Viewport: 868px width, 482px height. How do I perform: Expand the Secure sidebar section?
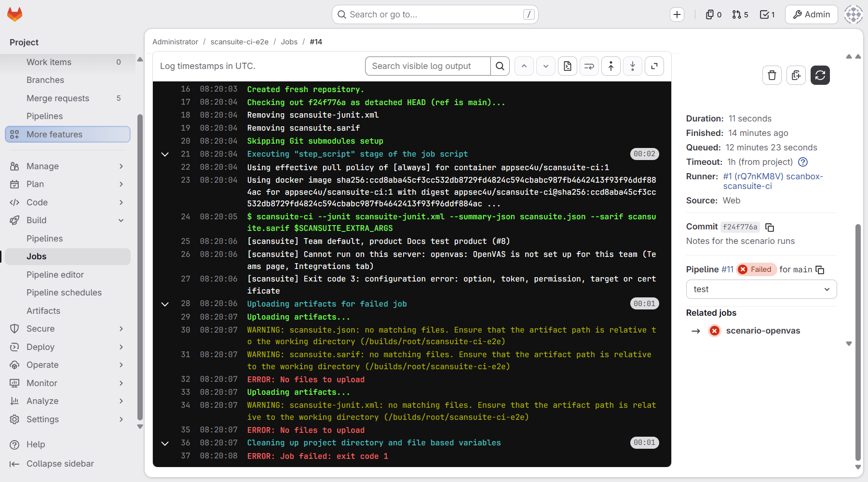(x=68, y=329)
